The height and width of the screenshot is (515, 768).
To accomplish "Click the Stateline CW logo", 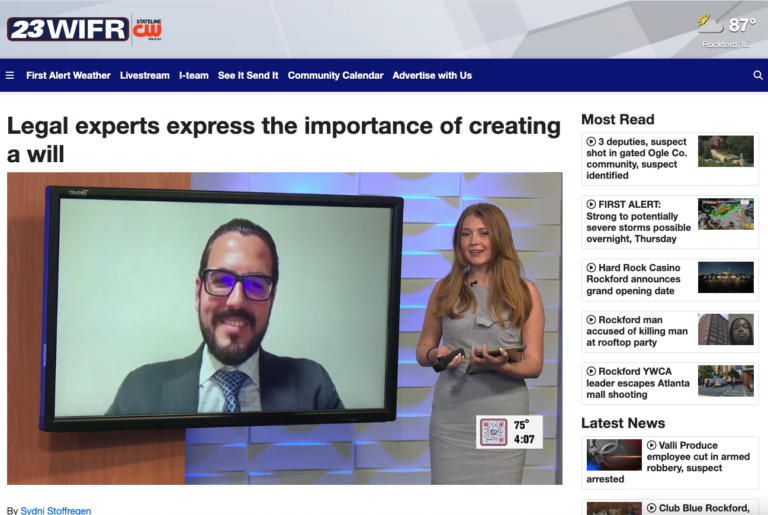I will [x=147, y=28].
